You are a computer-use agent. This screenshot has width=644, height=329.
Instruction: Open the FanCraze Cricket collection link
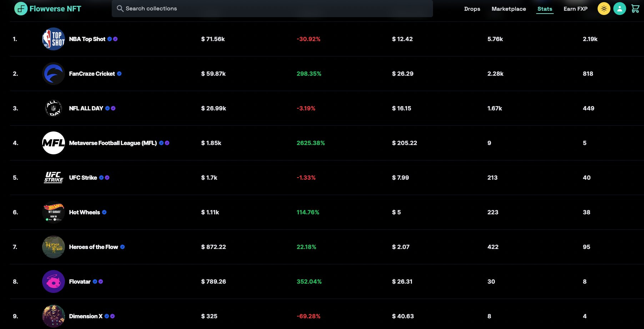pyautogui.click(x=92, y=74)
